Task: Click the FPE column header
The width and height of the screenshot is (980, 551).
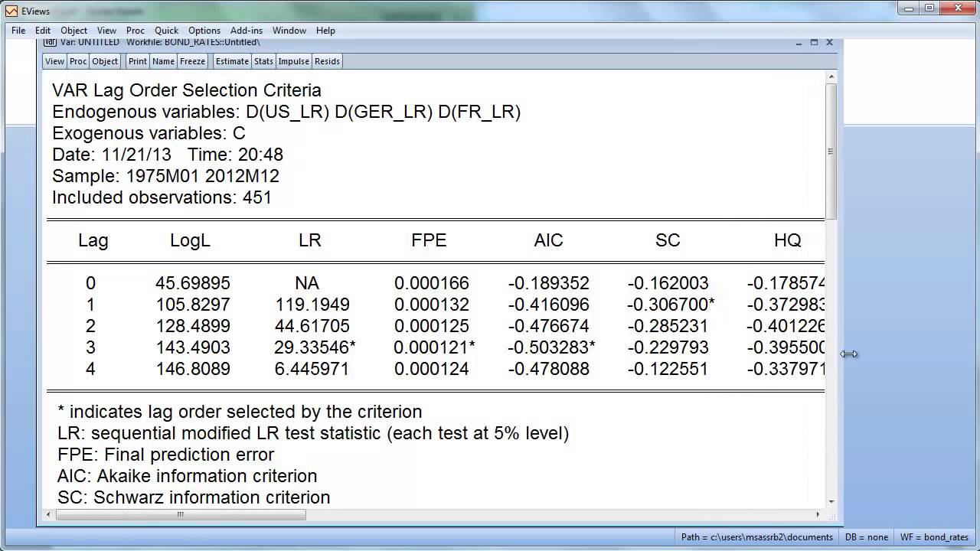Action: click(429, 240)
